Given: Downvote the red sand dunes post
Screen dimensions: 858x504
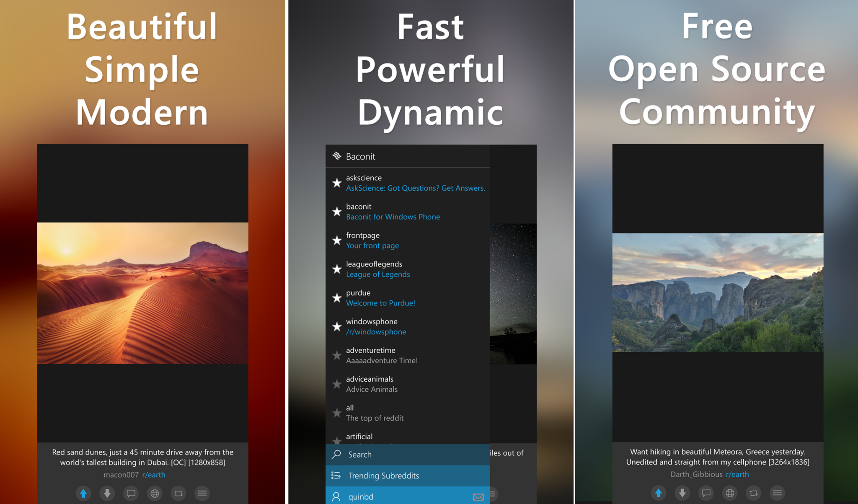Looking at the screenshot, I should (x=107, y=493).
